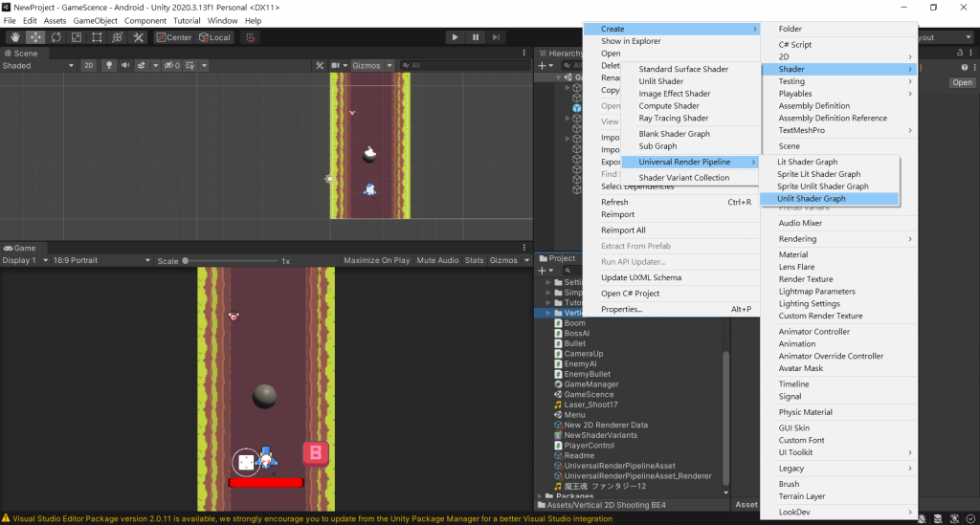Select the Hand tool in toolbar

point(16,37)
